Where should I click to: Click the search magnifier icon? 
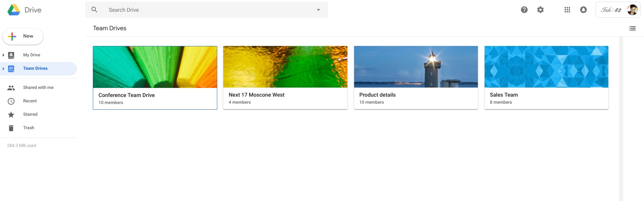[x=94, y=10]
